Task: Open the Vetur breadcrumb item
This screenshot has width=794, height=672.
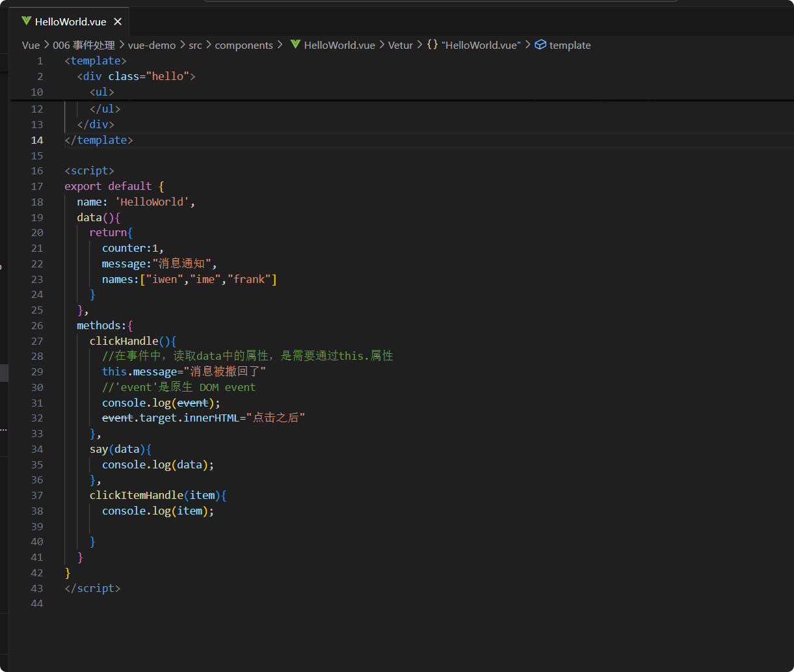Action: coord(401,45)
